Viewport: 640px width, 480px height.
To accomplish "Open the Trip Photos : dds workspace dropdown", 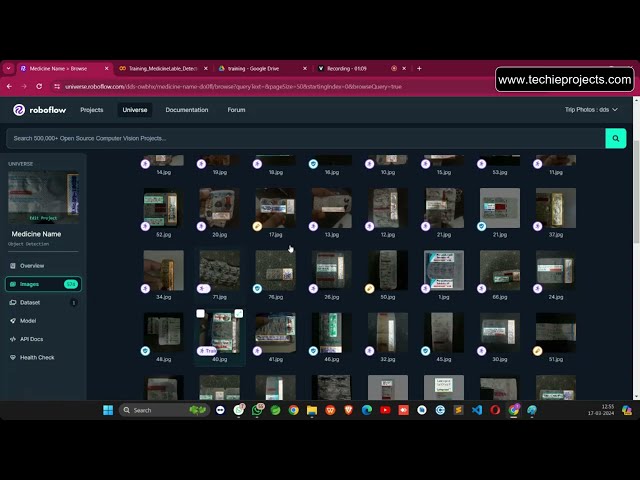I will pos(591,110).
